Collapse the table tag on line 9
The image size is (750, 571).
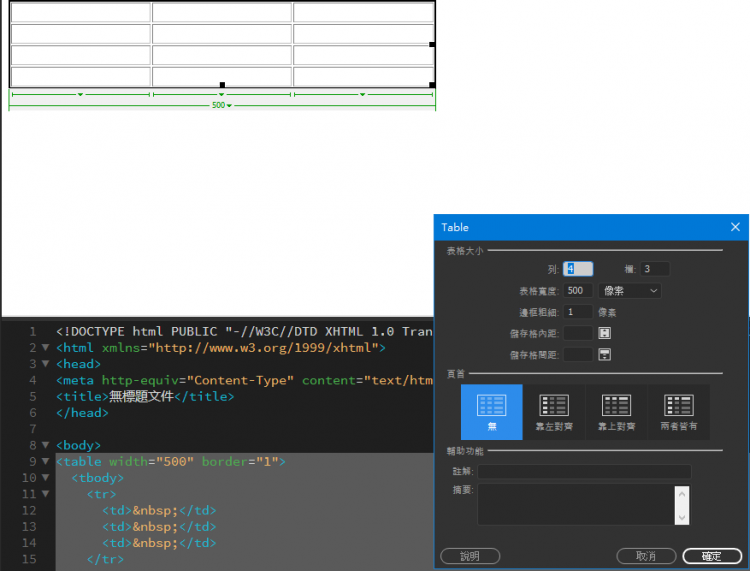45,462
